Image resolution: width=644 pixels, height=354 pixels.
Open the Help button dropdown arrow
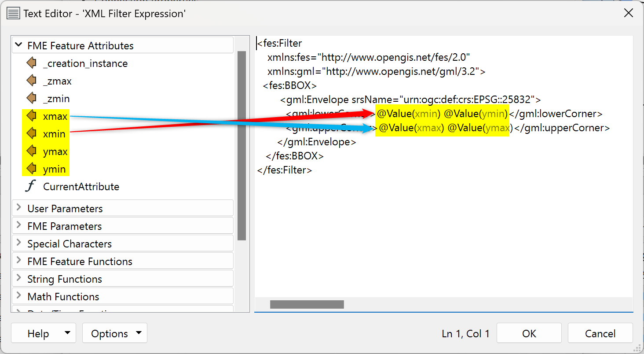(67, 333)
